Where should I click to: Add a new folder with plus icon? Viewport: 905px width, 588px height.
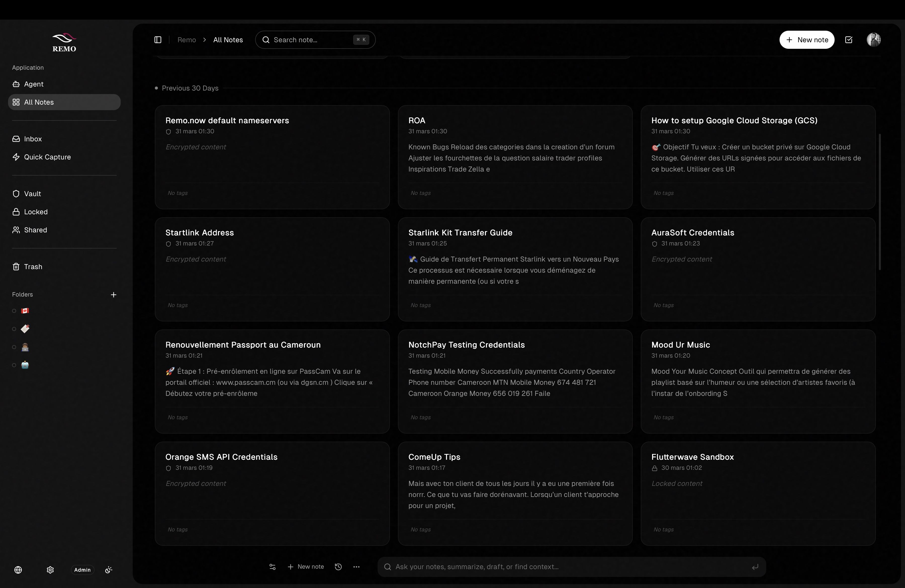point(113,295)
